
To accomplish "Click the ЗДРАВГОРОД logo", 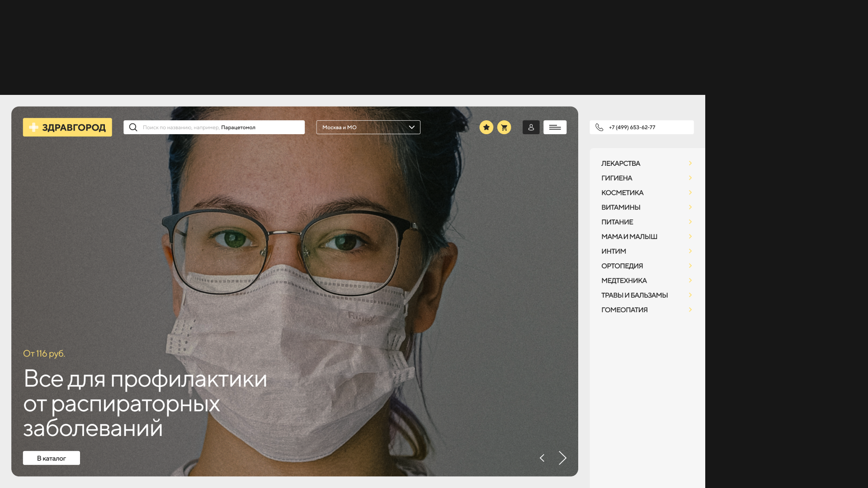I will click(x=67, y=127).
